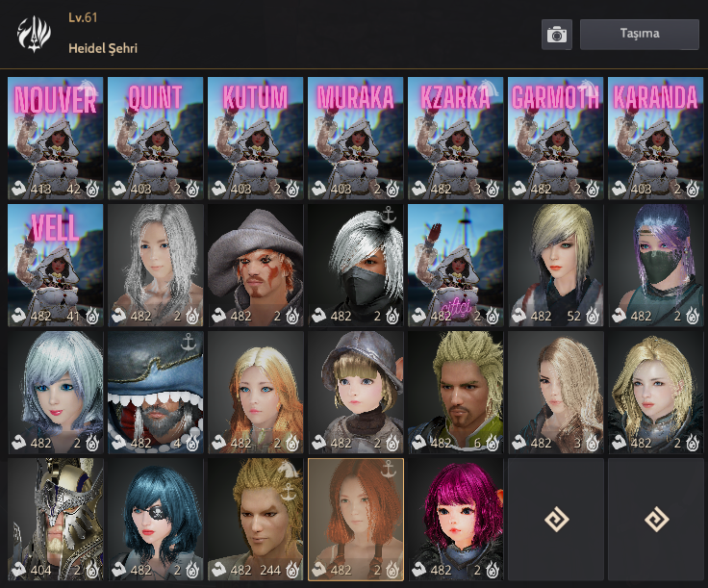The width and height of the screenshot is (708, 588).
Task: Click the Lv.61 level text
Action: coord(83,17)
